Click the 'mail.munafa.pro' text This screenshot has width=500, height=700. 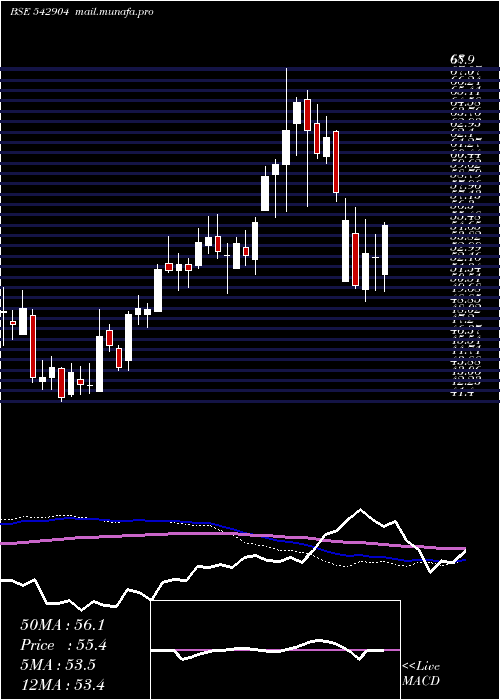114,12
